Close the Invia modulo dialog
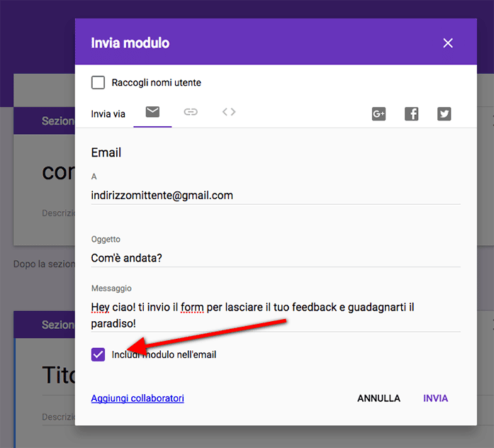Screen dimensions: 494x448 448,43
